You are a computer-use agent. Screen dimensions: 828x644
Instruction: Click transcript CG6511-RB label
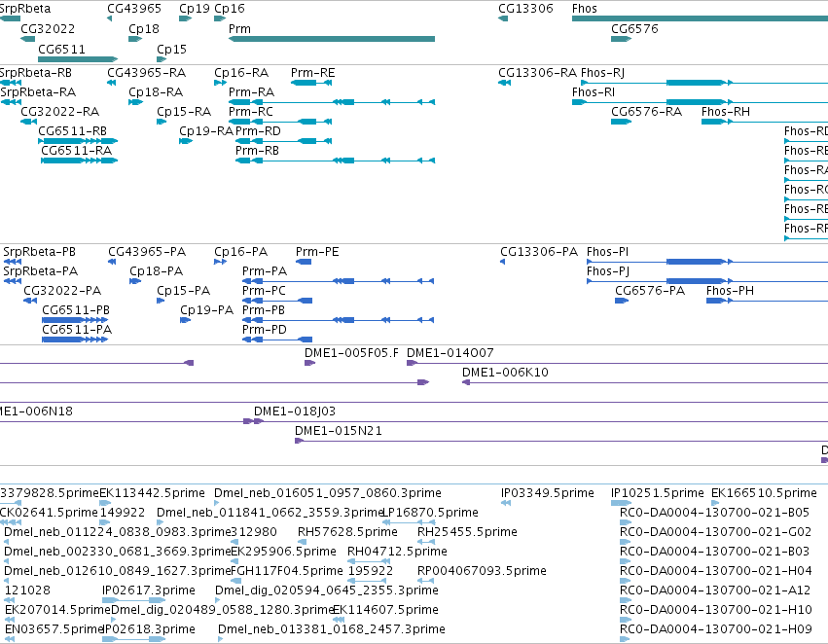[x=72, y=131]
